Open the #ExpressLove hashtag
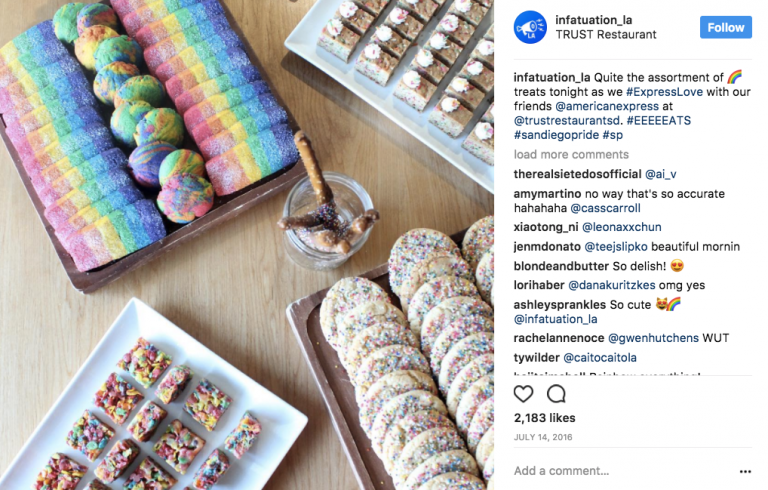The image size is (768, 490). click(x=664, y=92)
